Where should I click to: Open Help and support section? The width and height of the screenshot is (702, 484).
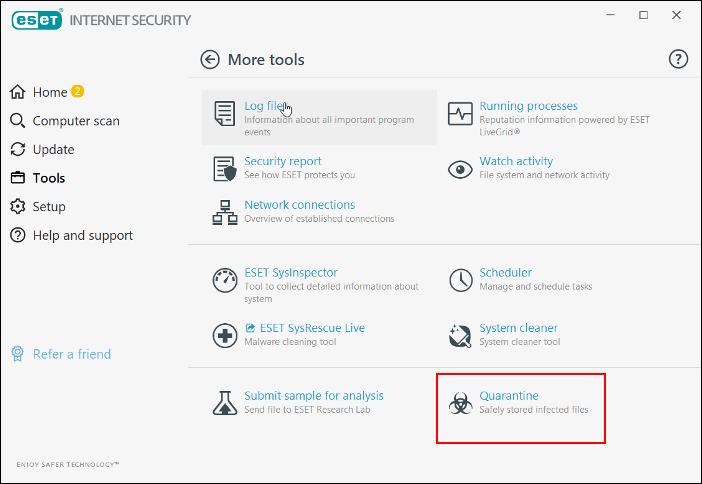[83, 236]
